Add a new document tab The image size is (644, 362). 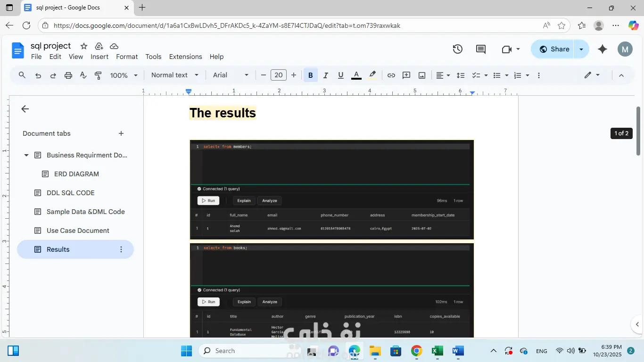point(121,133)
